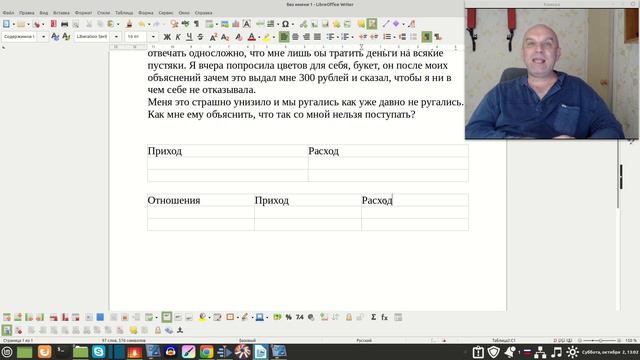Viewport: 640px width, 360px height.
Task: Click the Export as PDF icon
Action: pos(53,24)
